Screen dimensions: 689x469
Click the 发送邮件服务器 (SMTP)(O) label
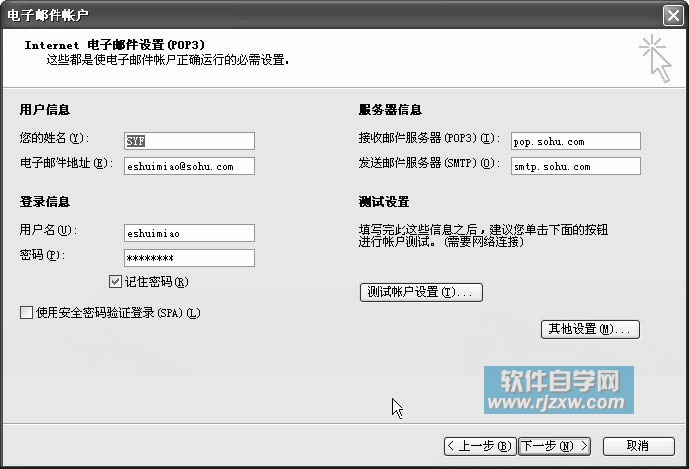click(x=429, y=163)
